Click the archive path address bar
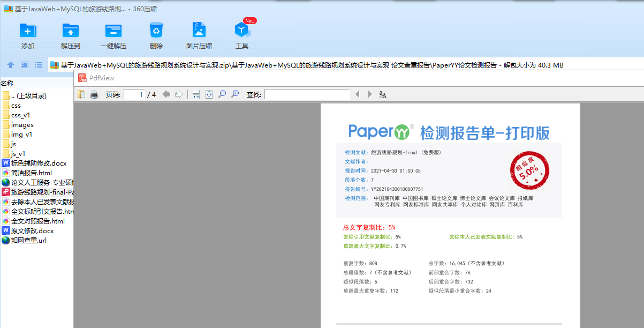The image size is (644, 328). [x=346, y=65]
